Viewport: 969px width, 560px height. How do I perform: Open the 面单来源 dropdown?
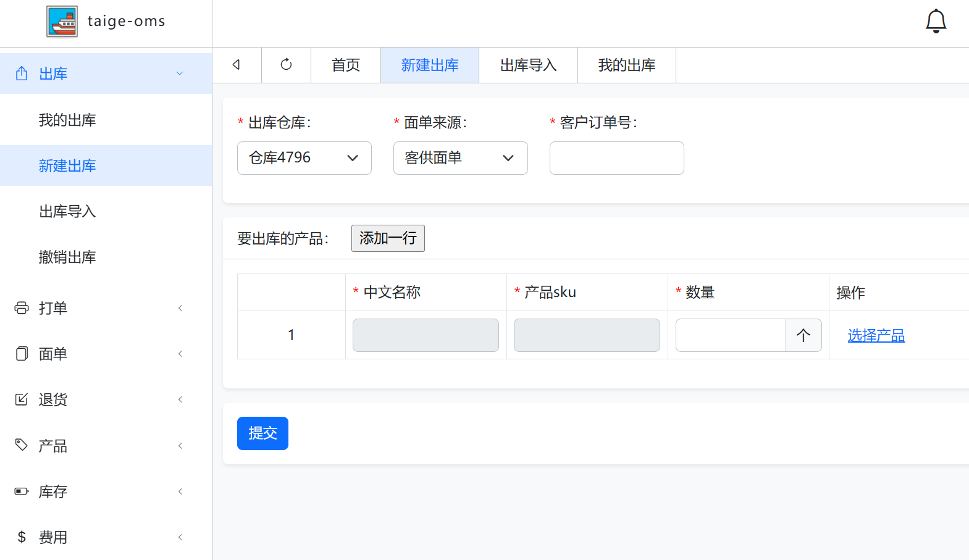461,158
